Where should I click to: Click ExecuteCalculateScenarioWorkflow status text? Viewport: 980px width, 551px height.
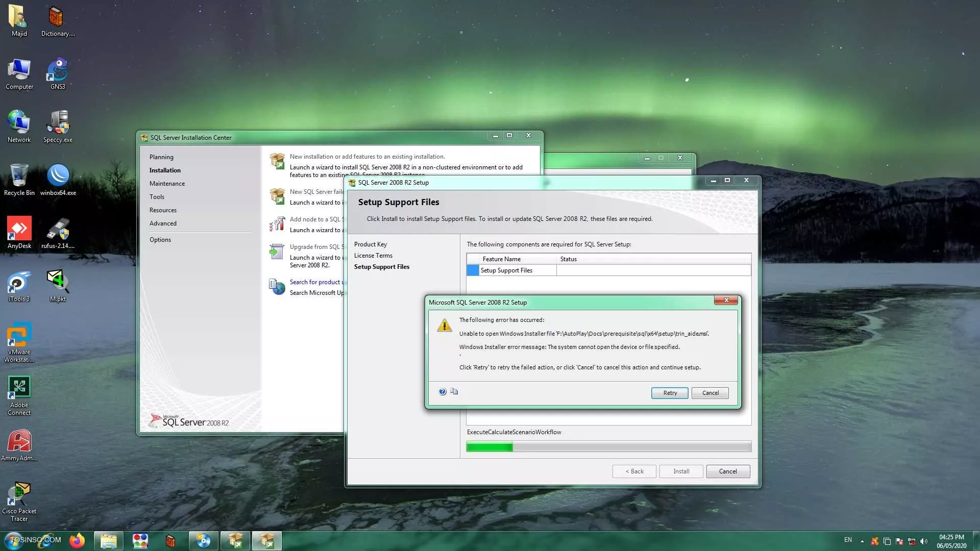[x=514, y=432]
